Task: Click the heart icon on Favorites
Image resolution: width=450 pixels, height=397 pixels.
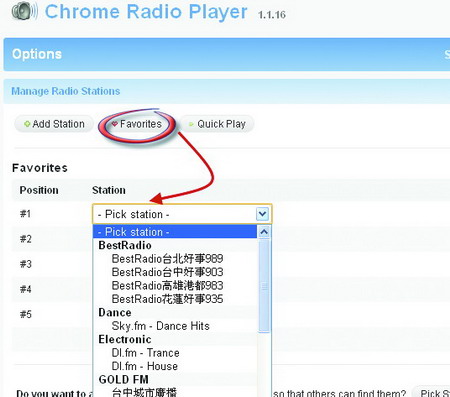Action: [115, 124]
